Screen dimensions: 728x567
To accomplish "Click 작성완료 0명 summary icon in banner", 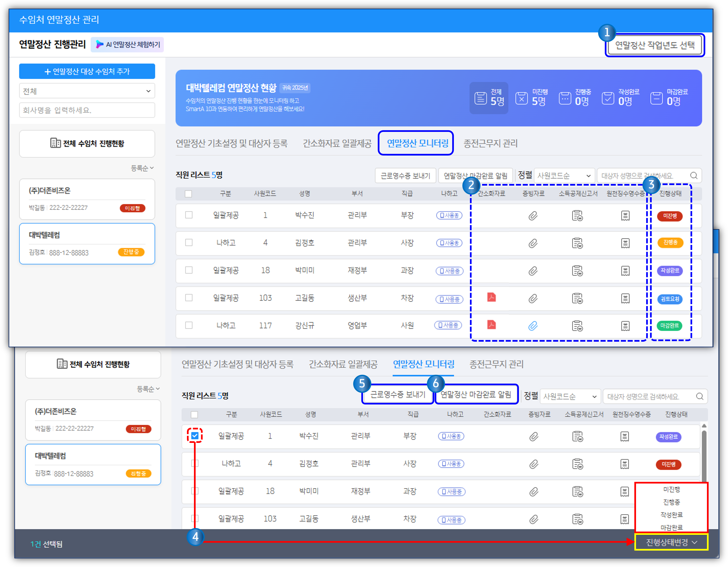I will click(x=608, y=98).
